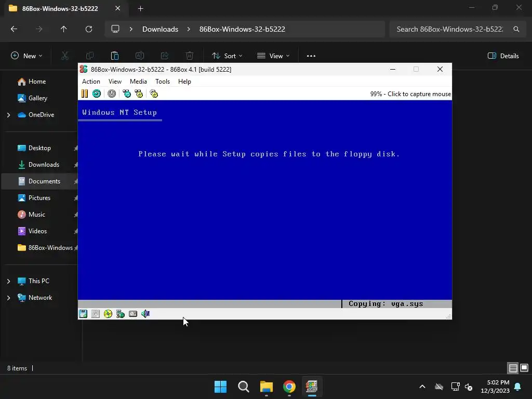This screenshot has width=532, height=399.
Task: Open 86Box settings gear icon
Action: (x=154, y=94)
